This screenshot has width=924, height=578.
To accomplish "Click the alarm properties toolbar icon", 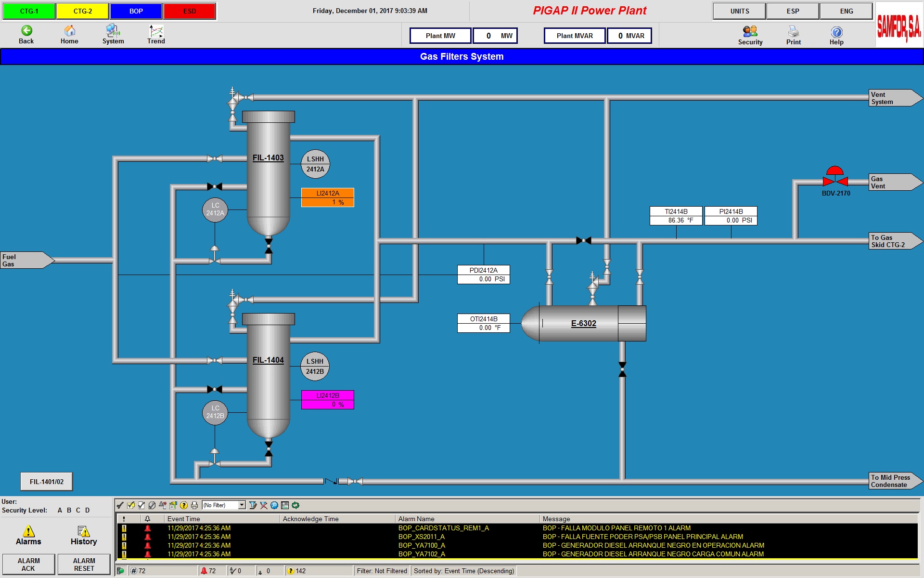I will (173, 505).
